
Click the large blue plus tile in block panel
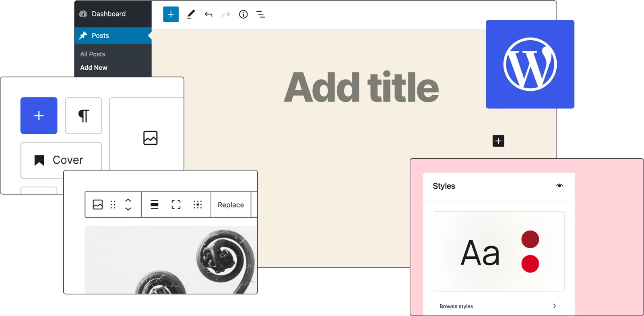pos(39,116)
